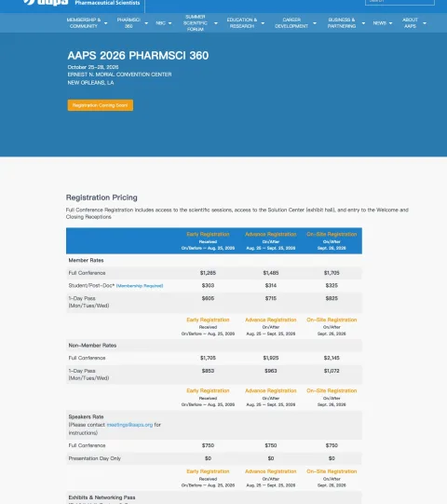Open the NBC dropdown caret
447x504 pixels.
coord(170,23)
